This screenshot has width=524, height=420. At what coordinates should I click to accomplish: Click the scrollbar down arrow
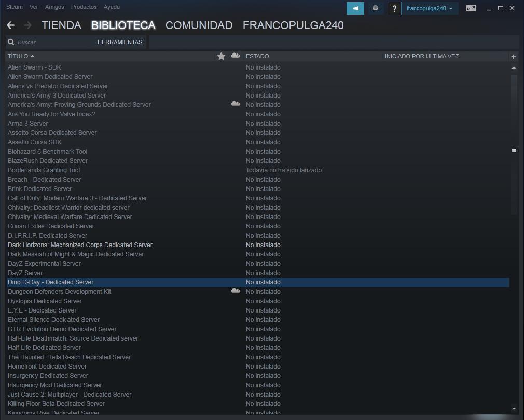point(514,408)
